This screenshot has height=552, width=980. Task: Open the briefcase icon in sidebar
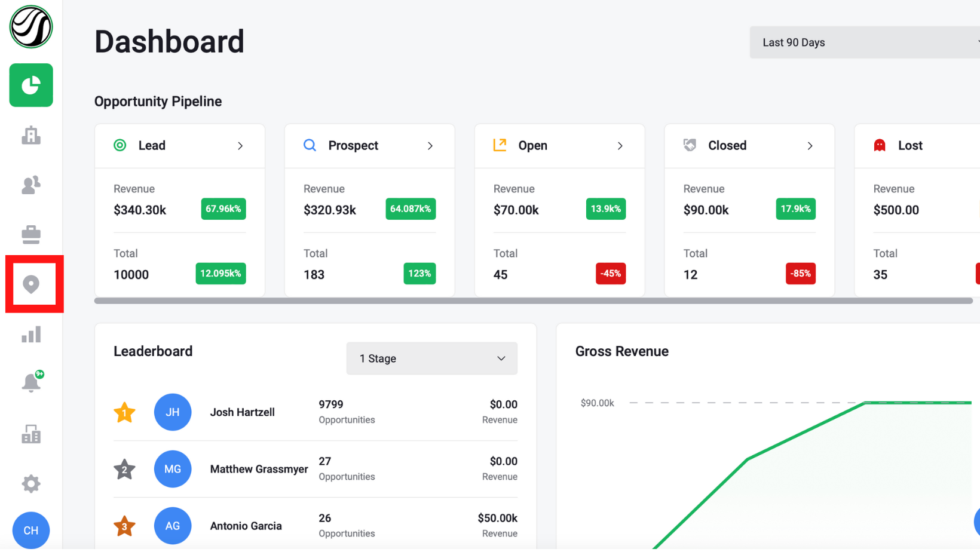31,235
